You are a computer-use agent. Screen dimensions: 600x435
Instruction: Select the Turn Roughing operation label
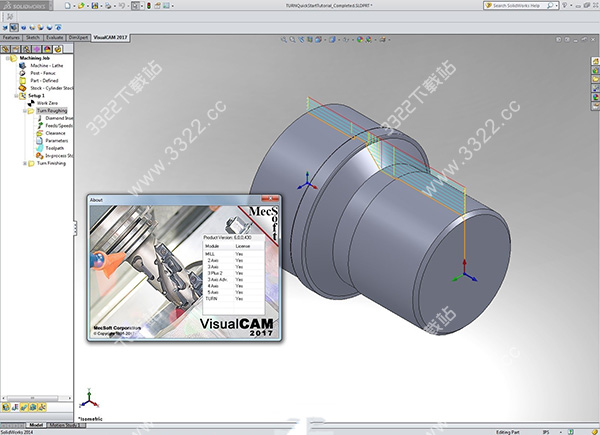52,111
